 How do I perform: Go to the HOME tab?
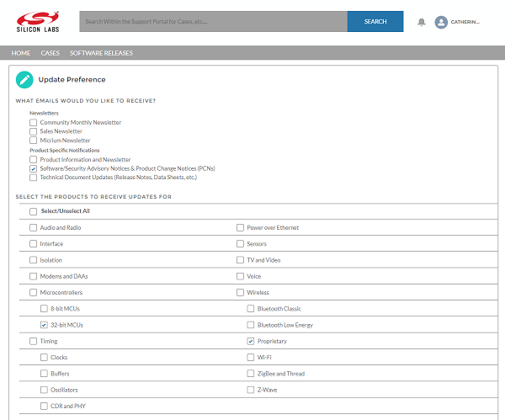coord(21,53)
